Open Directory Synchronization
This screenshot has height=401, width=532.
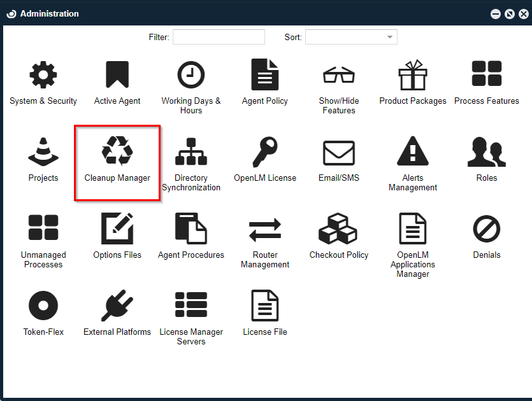pos(191,152)
